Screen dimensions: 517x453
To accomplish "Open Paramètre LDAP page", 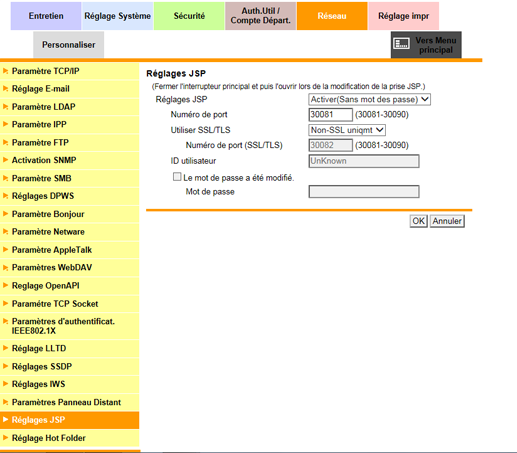I will 69,107.
